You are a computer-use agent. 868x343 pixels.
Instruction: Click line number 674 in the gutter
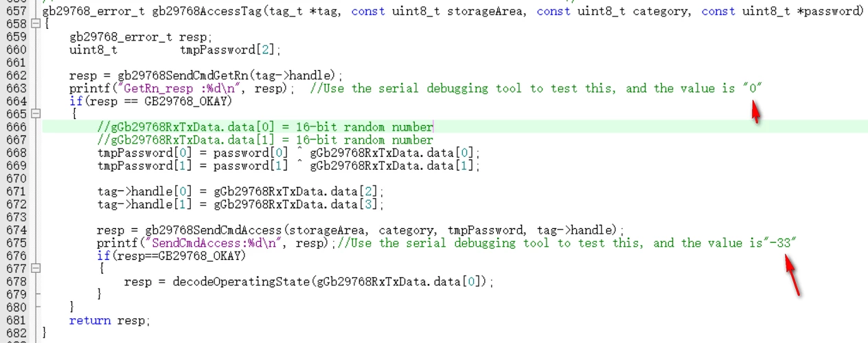click(16, 230)
